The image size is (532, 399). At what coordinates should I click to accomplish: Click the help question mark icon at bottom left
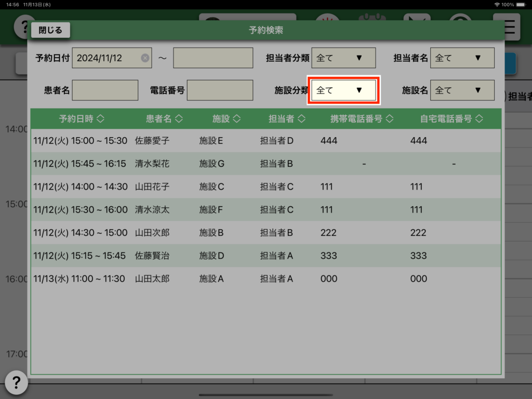16,383
